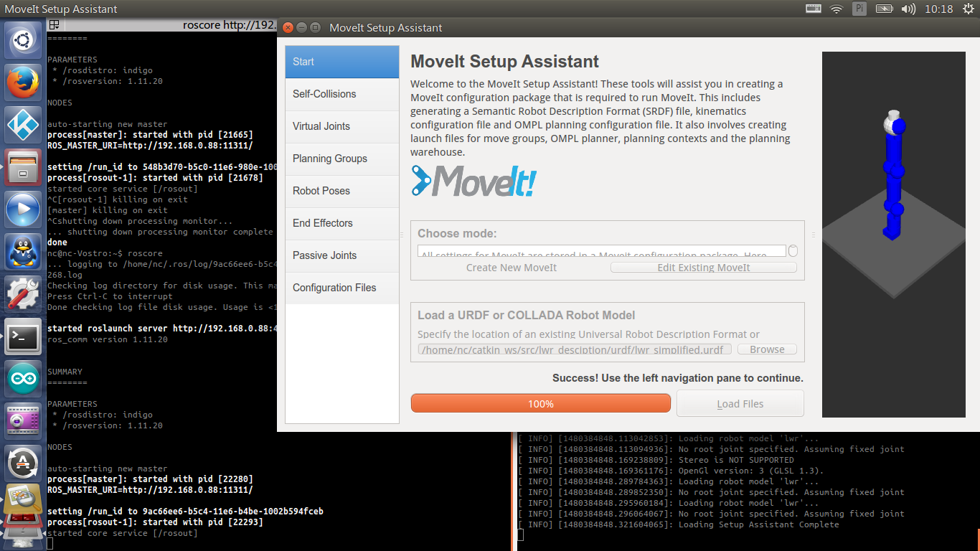Open Firefox from the launcher
This screenshot has width=980, height=551.
(x=24, y=82)
